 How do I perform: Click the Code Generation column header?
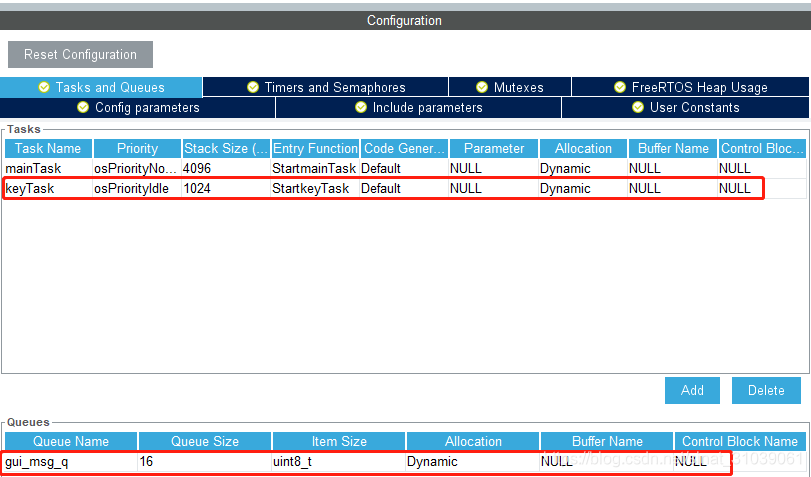(404, 148)
